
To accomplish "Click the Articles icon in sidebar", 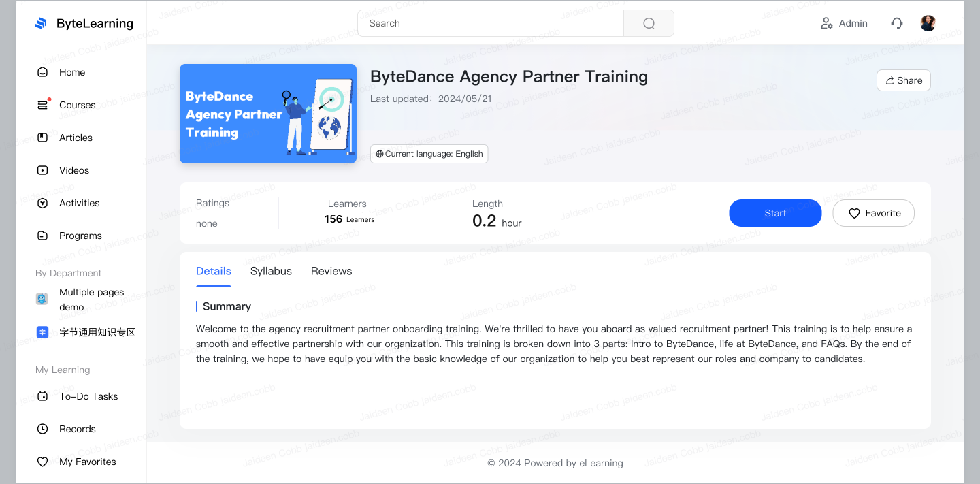I will click(x=42, y=138).
